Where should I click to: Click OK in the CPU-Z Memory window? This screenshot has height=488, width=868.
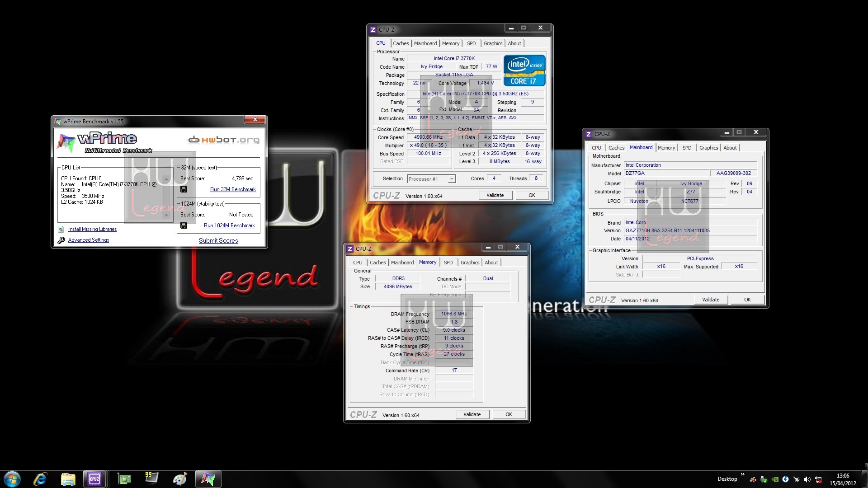[x=509, y=414]
